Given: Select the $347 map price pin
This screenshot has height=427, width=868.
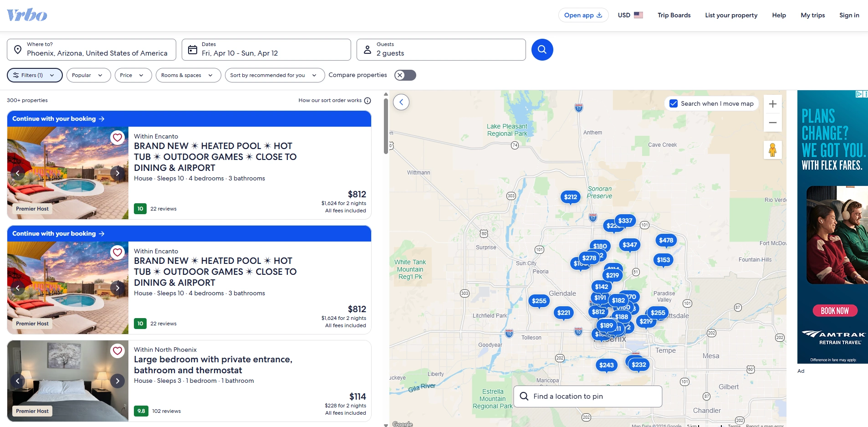Looking at the screenshot, I should [630, 245].
